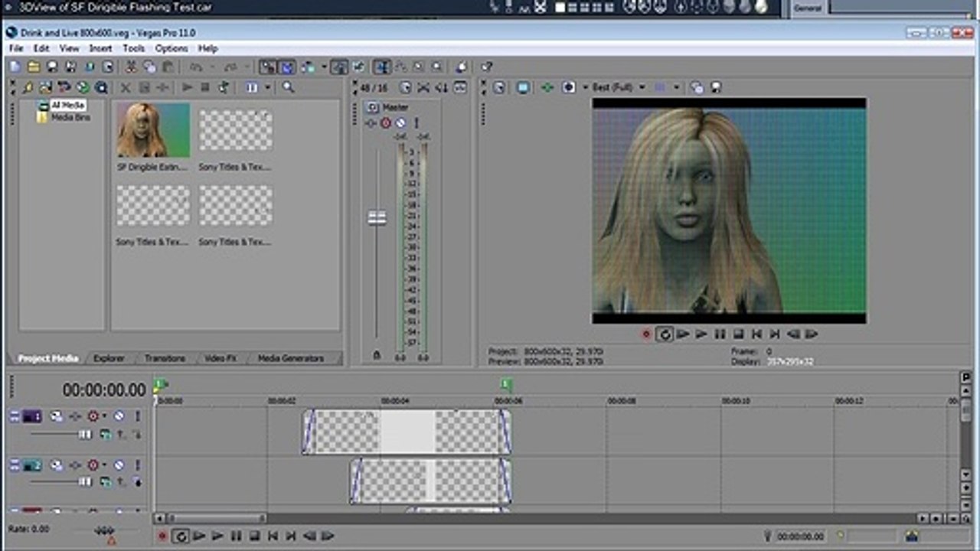This screenshot has width=980, height=551.
Task: Click Pause button under video preview
Action: pyautogui.click(x=720, y=334)
